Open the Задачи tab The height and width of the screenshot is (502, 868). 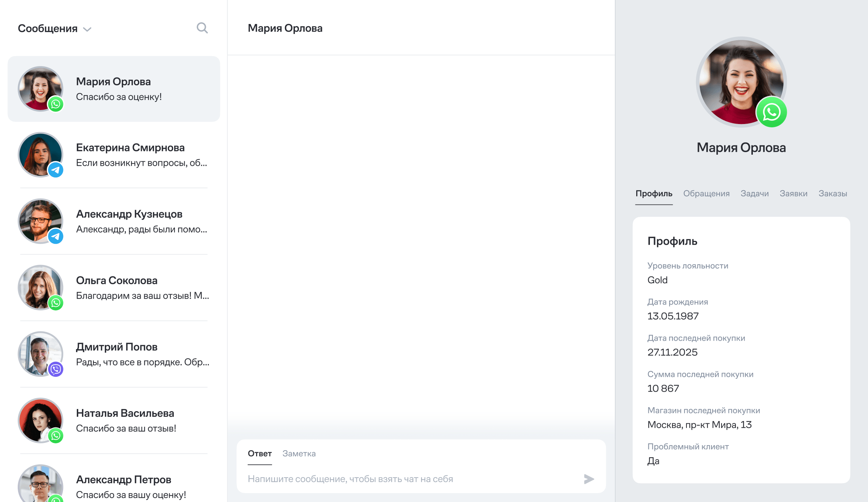click(754, 193)
